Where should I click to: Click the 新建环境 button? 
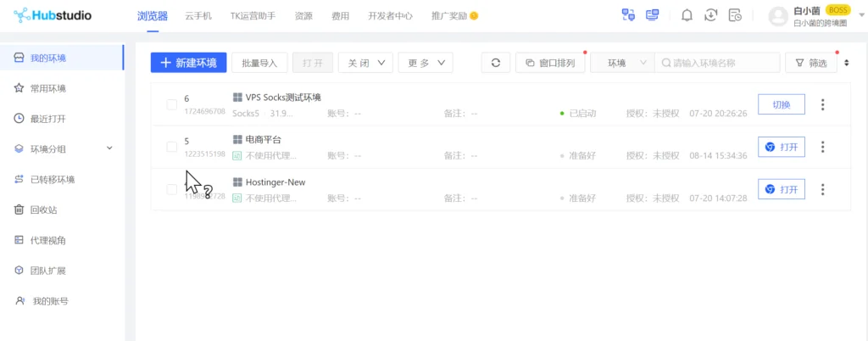pos(189,63)
